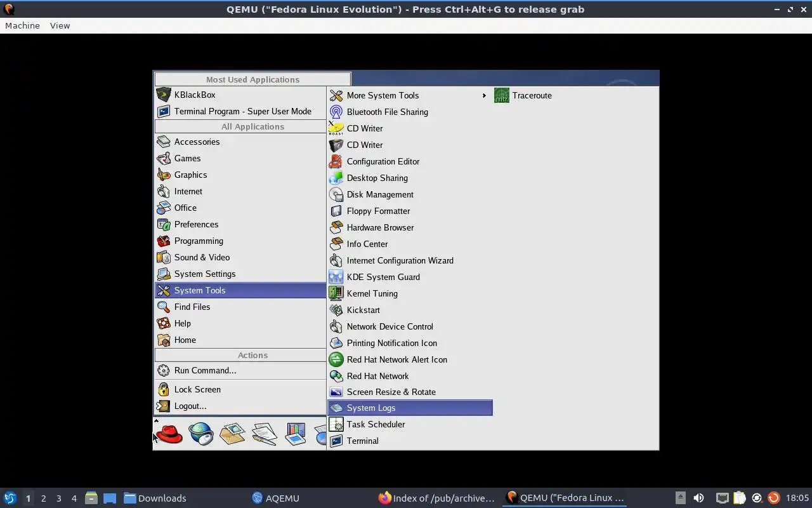Click the Lock Screen padlock icon
812x508 pixels.
[164, 389]
